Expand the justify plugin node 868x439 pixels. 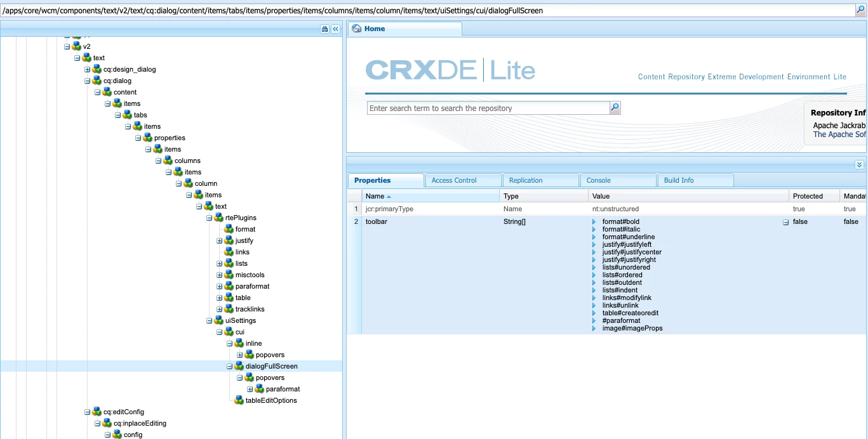tap(220, 240)
